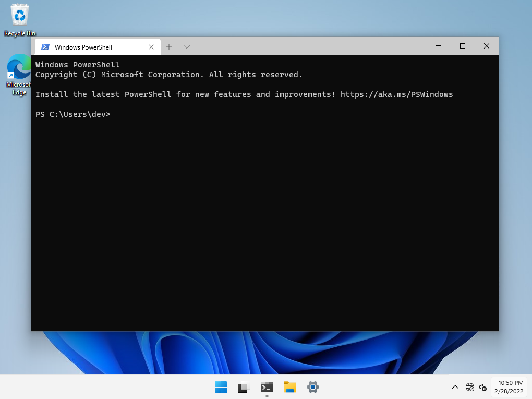This screenshot has width=532, height=399.
Task: Click the muted volume tray icon
Action: (x=483, y=387)
